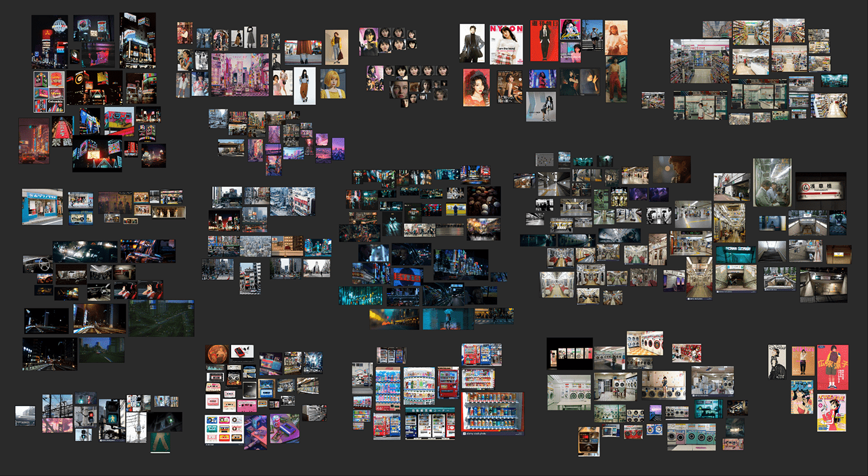
Task: Select the red pleated skirt street photo
Action: 303,52
